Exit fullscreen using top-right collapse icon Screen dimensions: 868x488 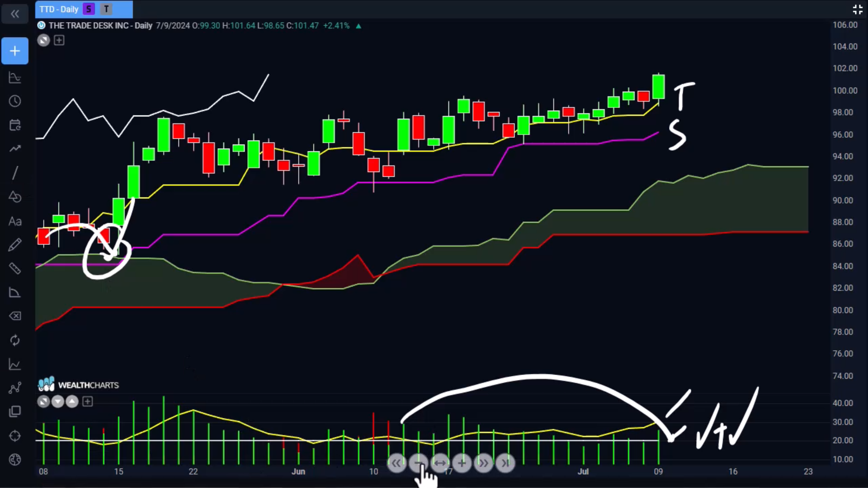pos(858,9)
